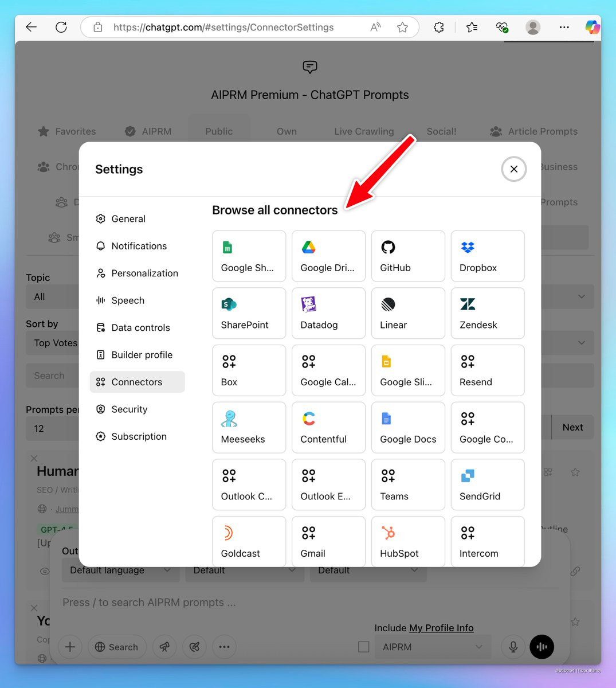Switch to the Article Prompts tab
This screenshot has width=616, height=688.
tap(533, 131)
